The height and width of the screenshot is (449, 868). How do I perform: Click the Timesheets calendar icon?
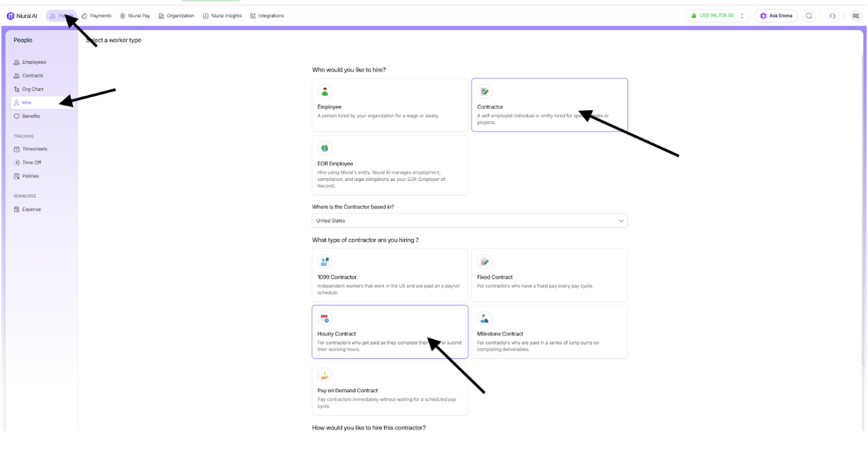click(17, 149)
